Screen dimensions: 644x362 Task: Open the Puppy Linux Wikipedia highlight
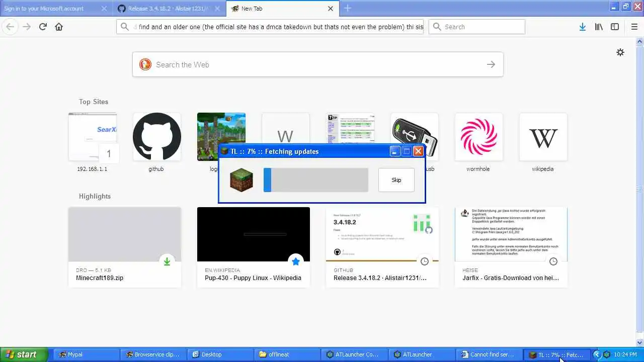pos(254,247)
